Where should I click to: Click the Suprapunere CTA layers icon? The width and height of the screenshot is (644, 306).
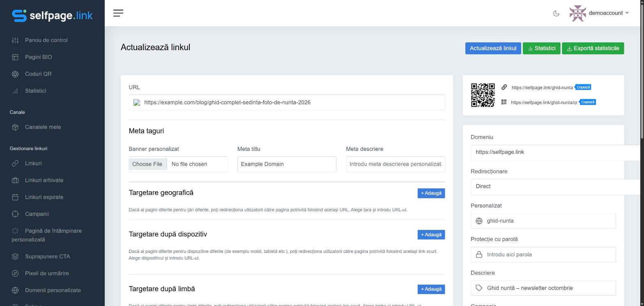[15, 257]
